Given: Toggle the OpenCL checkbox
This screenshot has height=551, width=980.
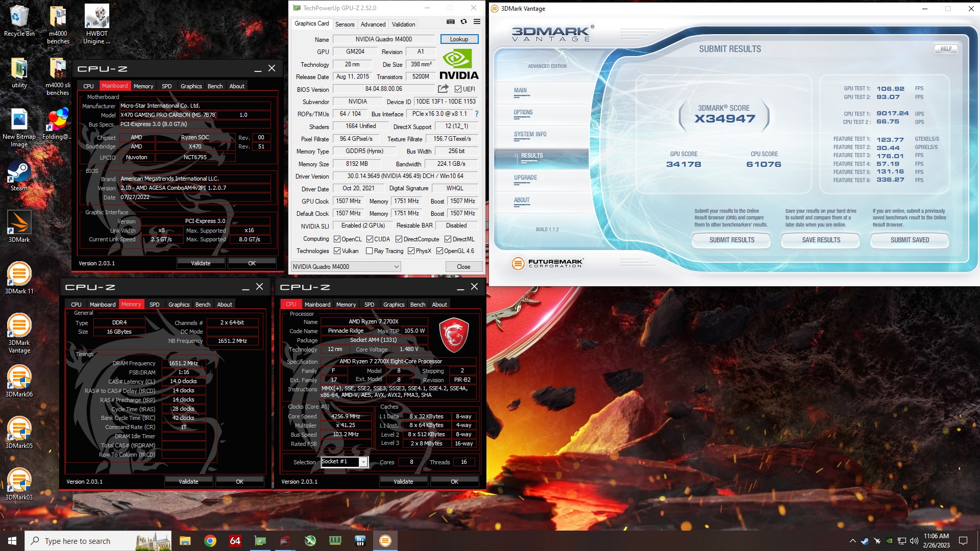Looking at the screenshot, I should tap(337, 239).
